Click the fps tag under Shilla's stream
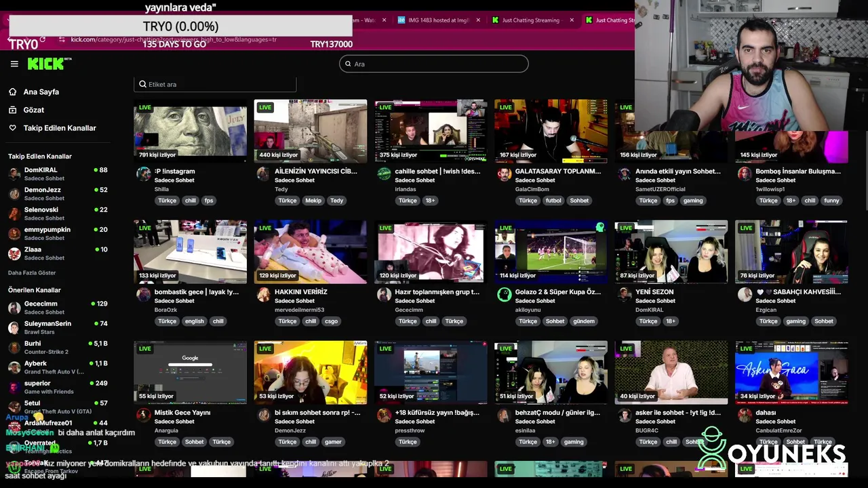This screenshot has height=488, width=868. [209, 201]
